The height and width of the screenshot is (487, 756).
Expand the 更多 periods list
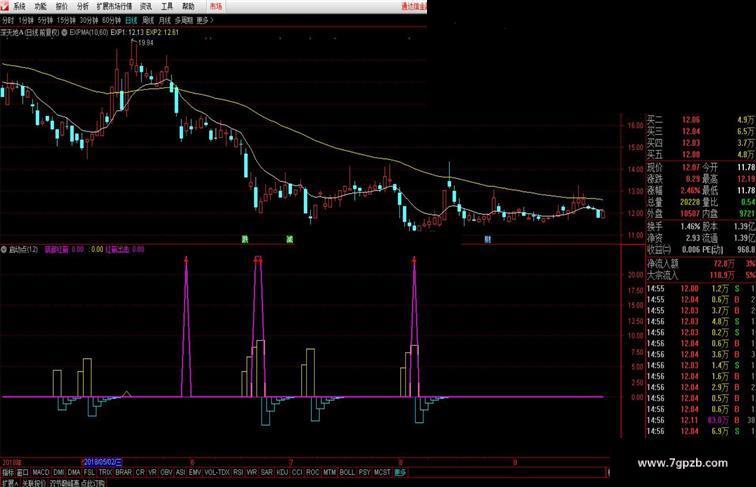[x=204, y=20]
